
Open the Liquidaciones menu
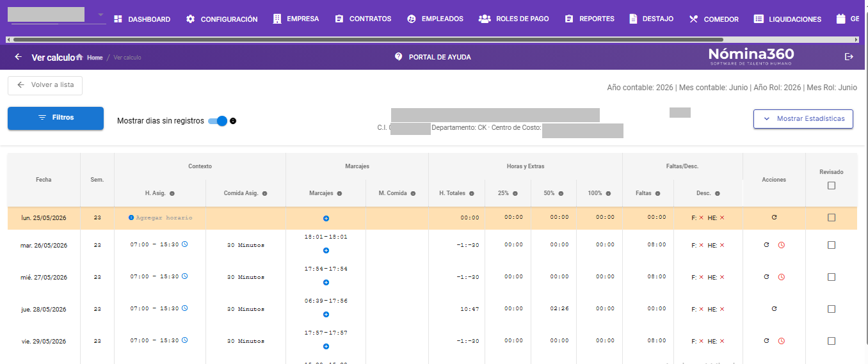787,19
